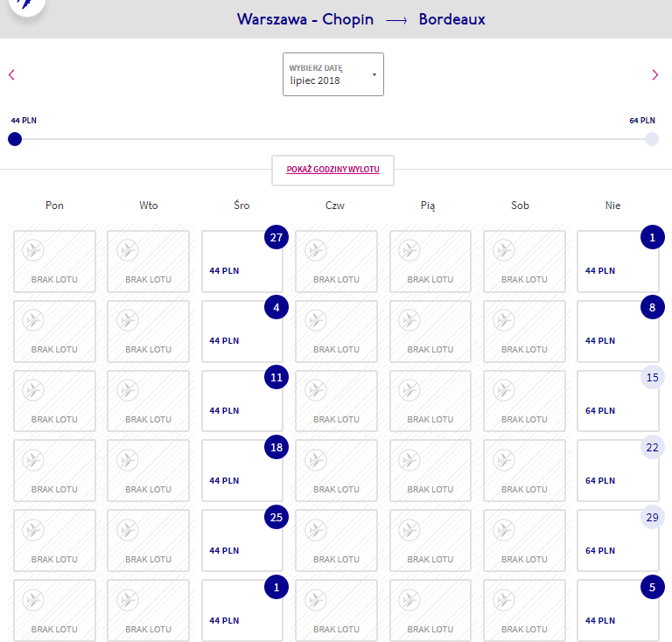Click the date badge 11 on Wednesday
Screen dimensions: 672x642
[276, 377]
